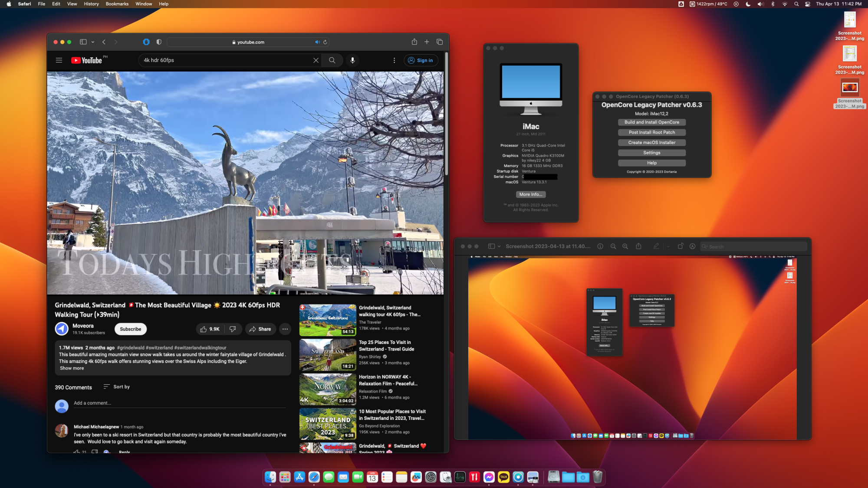
Task: Open the Safari History menu
Action: [91, 4]
